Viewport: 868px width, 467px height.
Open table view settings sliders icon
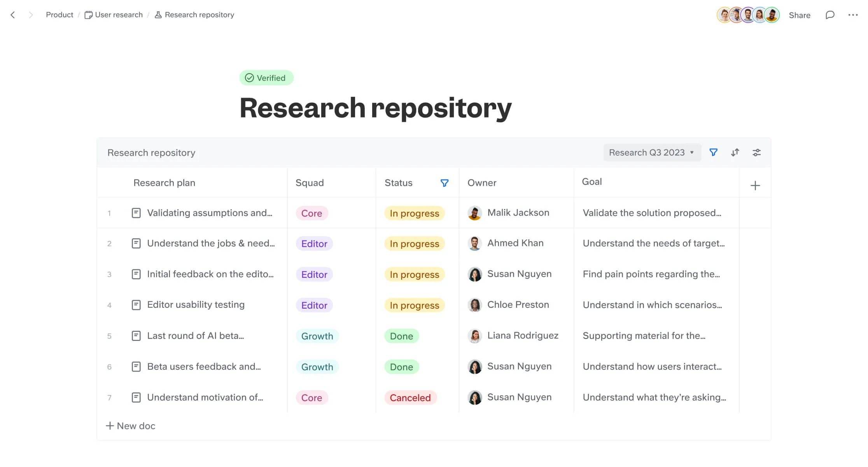756,153
